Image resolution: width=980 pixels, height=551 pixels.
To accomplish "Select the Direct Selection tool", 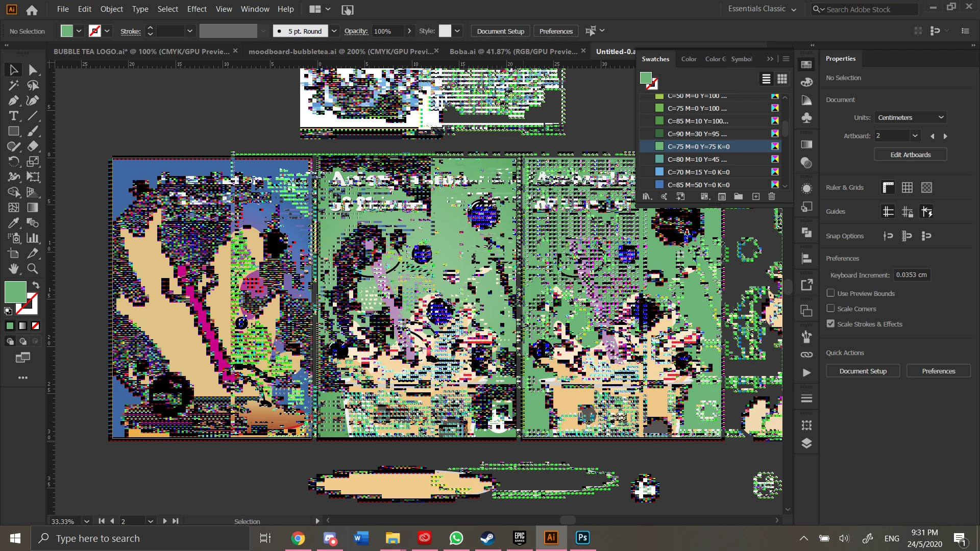I will (x=33, y=70).
